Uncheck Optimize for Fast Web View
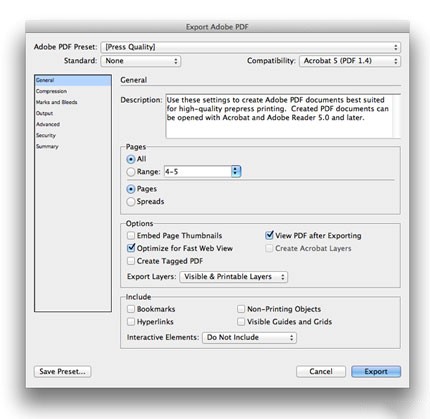 pos(131,248)
